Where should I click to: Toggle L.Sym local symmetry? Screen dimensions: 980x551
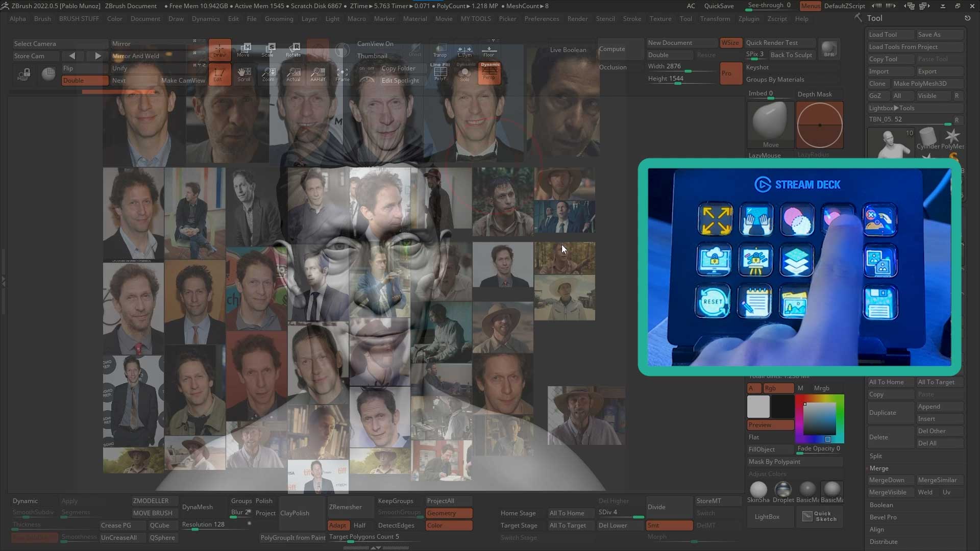[464, 49]
